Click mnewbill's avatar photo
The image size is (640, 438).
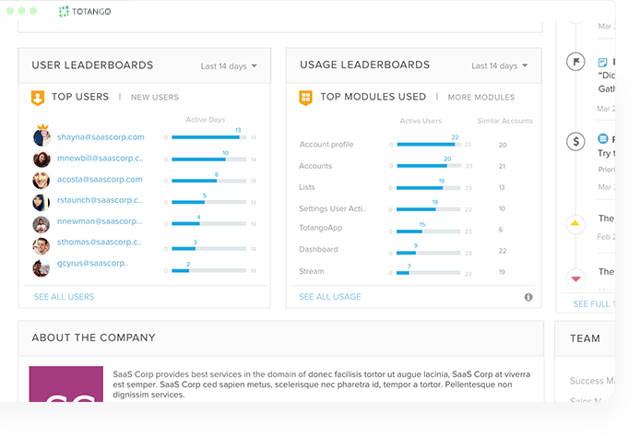pos(42,159)
